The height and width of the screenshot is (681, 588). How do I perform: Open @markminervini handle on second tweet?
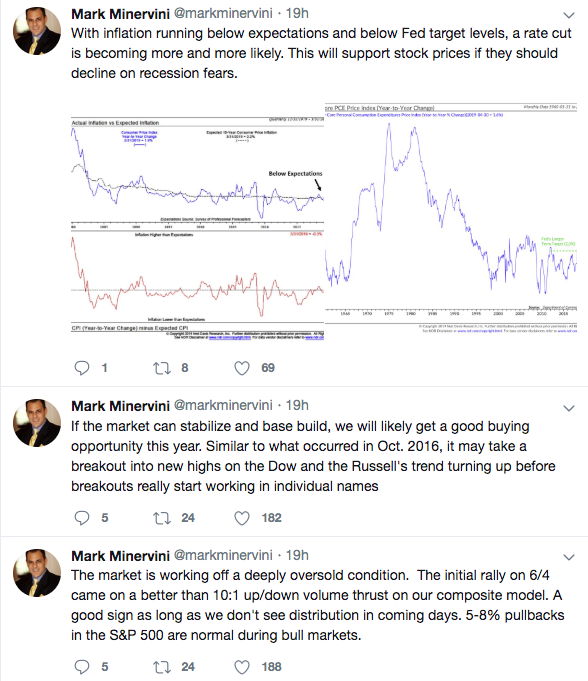click(223, 405)
